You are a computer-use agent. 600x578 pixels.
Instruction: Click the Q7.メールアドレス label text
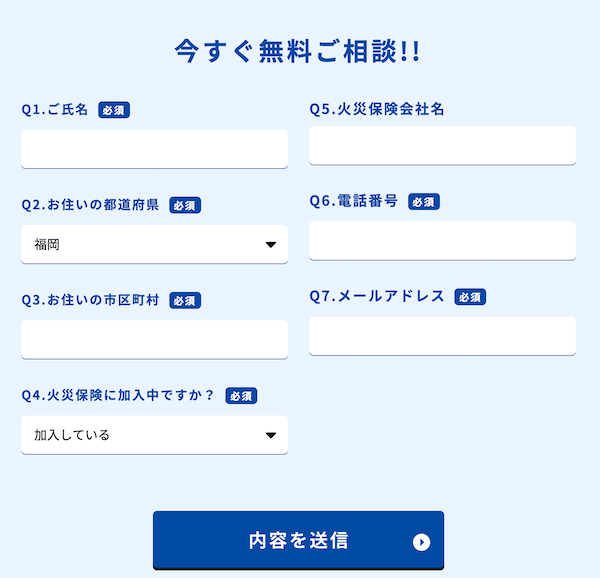377,296
